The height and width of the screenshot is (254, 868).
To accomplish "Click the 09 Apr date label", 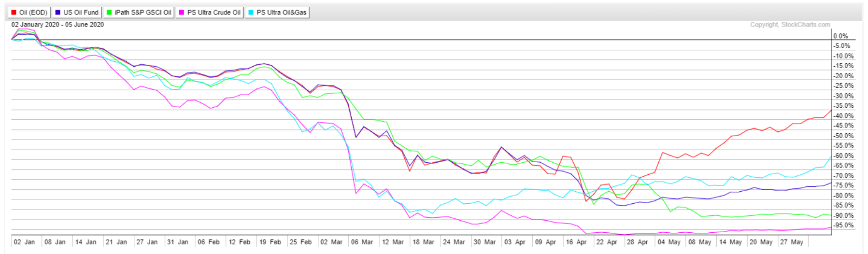I will [x=546, y=242].
